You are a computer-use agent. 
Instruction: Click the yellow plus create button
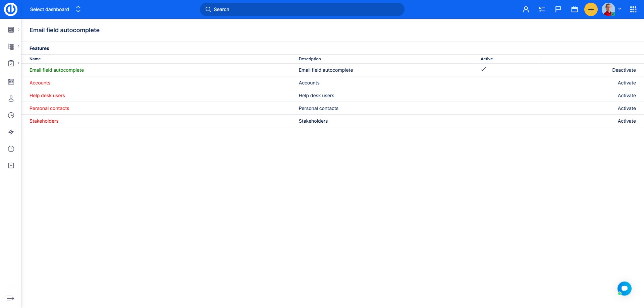pyautogui.click(x=591, y=9)
